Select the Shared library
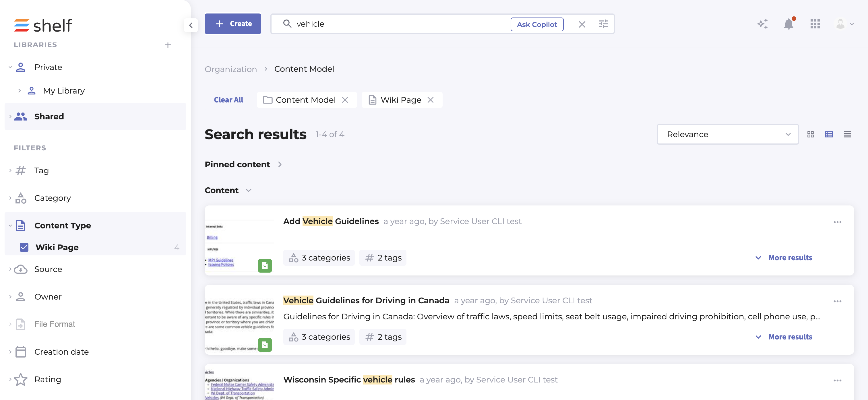This screenshot has width=868, height=400. pyautogui.click(x=49, y=116)
